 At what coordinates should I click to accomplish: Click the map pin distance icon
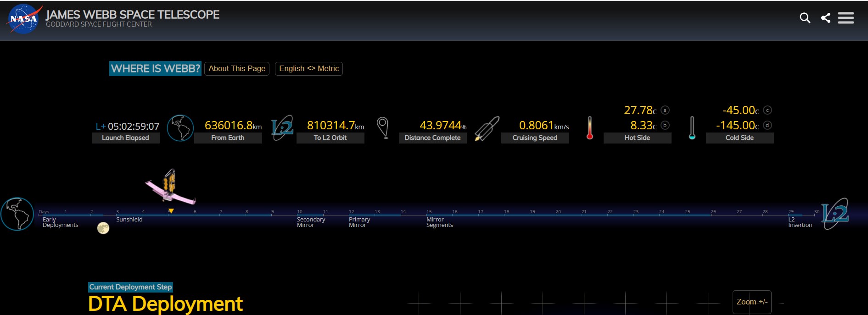[382, 127]
